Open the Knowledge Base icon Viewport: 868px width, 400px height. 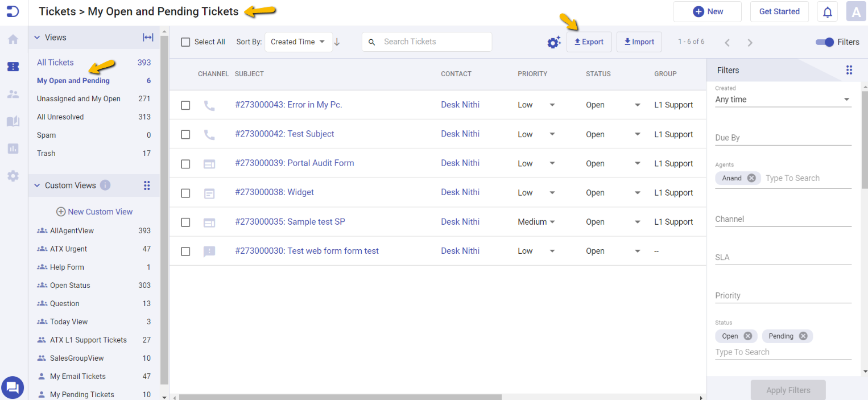(x=13, y=121)
